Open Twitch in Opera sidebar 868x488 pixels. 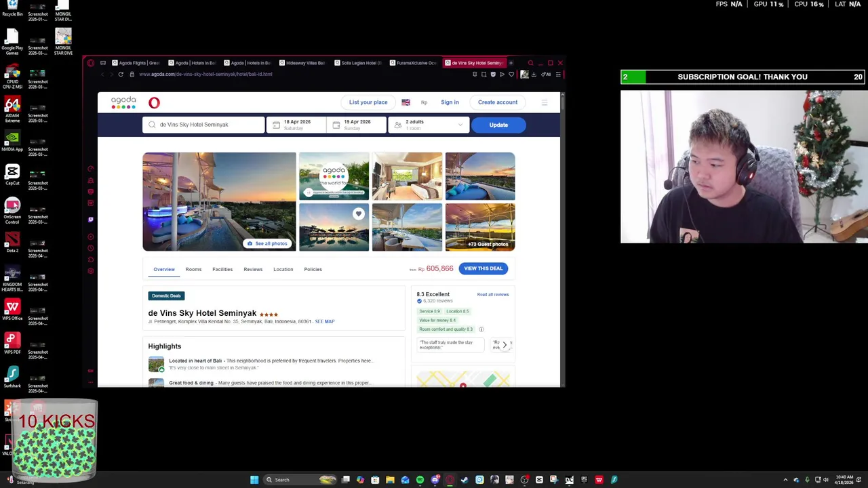90,220
